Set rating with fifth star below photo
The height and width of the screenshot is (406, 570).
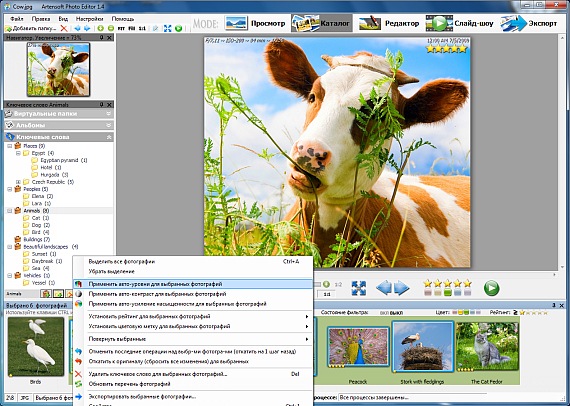[x=467, y=283]
